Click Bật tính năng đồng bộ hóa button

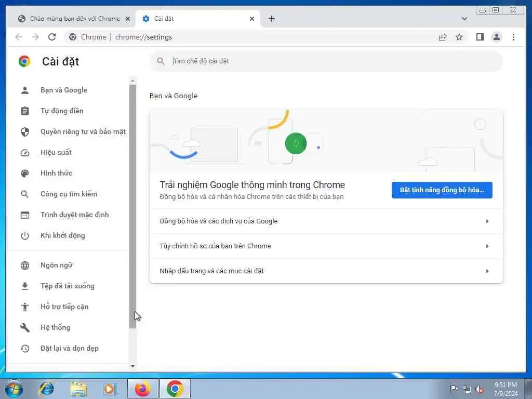[442, 190]
